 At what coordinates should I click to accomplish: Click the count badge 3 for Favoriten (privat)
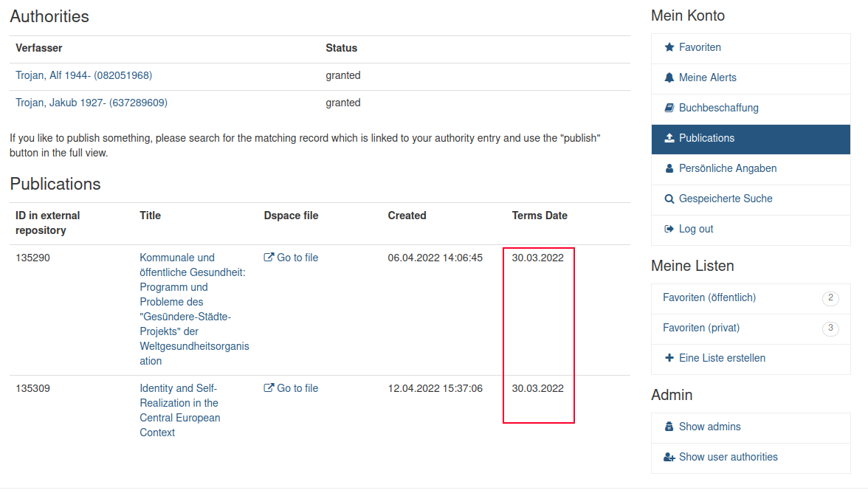click(830, 328)
